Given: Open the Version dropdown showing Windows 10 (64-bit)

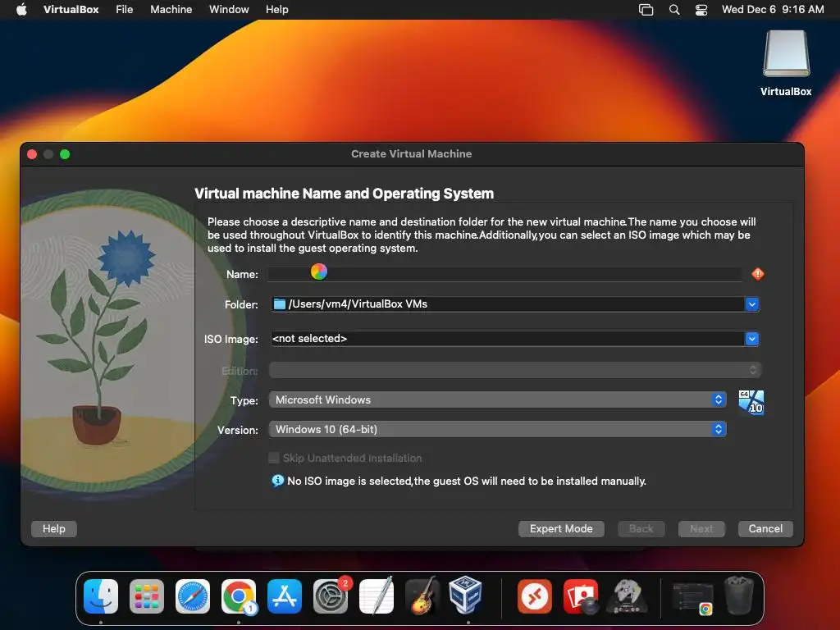Looking at the screenshot, I should 498,429.
